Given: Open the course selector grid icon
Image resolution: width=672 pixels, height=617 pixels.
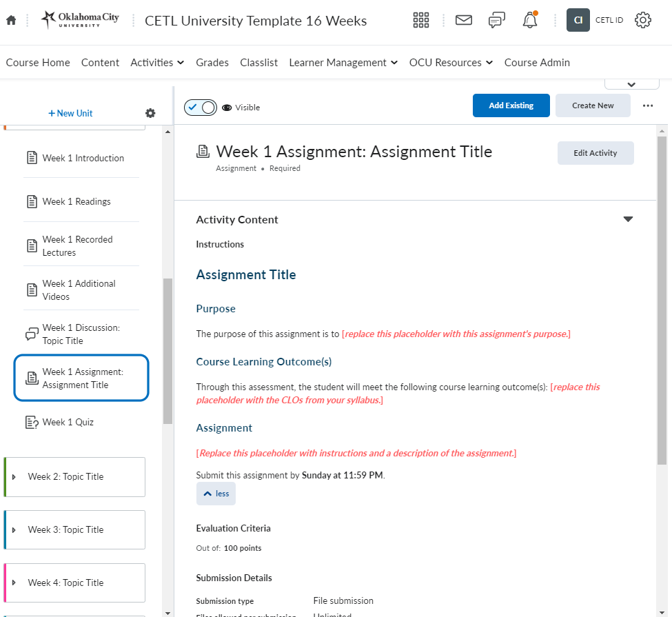Looking at the screenshot, I should click(420, 21).
